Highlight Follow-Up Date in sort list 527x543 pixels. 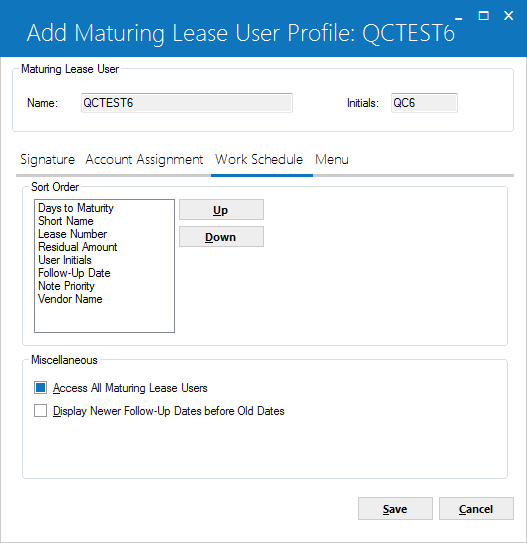[74, 273]
